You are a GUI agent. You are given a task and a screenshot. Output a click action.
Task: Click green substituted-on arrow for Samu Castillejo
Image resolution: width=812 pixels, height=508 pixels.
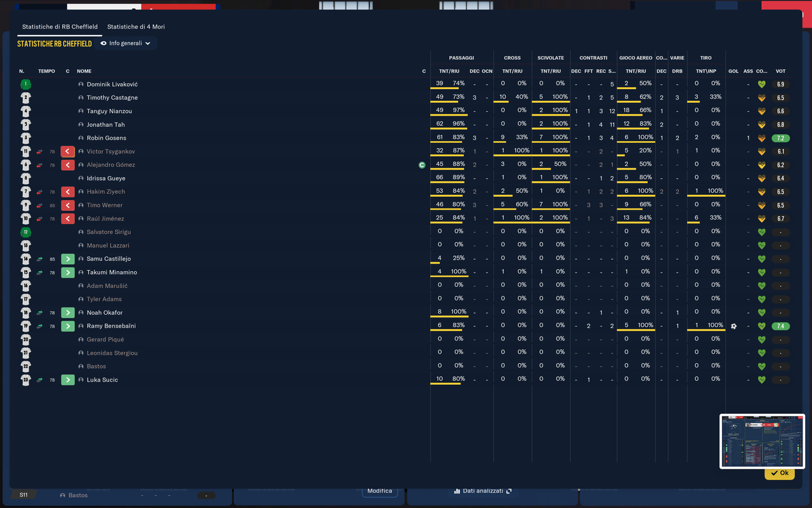(68, 259)
